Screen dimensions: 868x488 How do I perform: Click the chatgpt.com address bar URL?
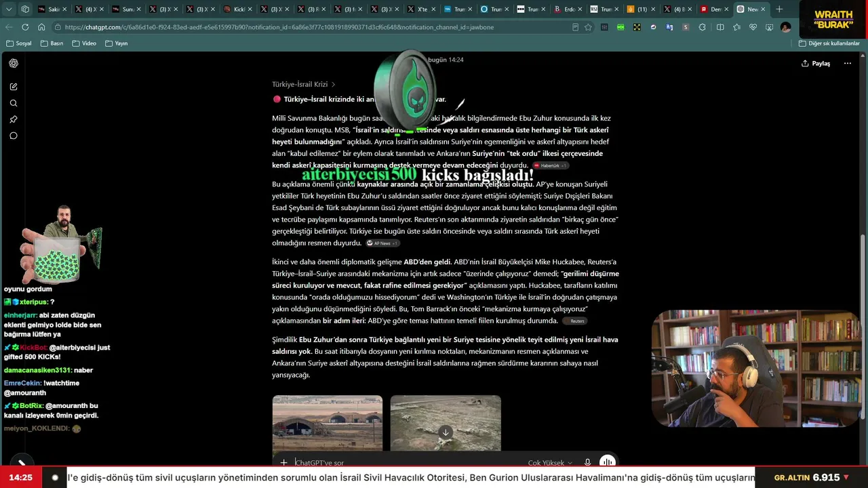coord(279,27)
